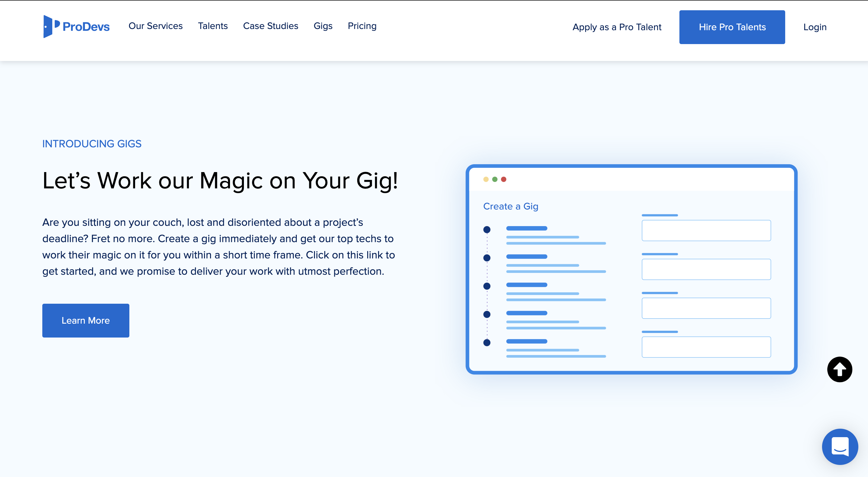The width and height of the screenshot is (868, 477).
Task: Click the bottom input box in illustration
Action: (706, 347)
